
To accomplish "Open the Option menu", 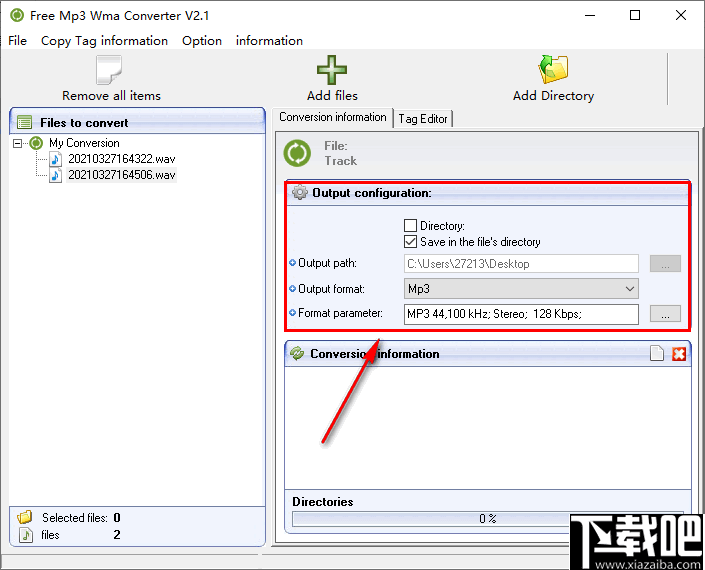I will click(x=202, y=40).
